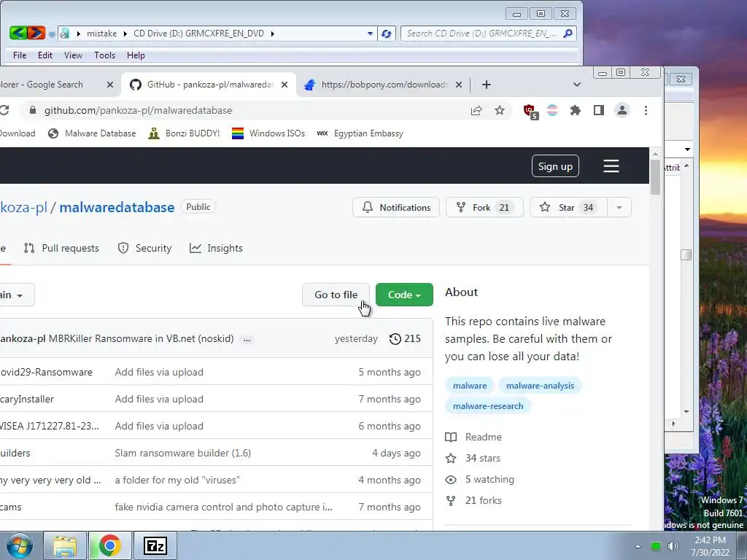The width and height of the screenshot is (747, 560).
Task: Open the View menu in Explorer
Action: click(73, 55)
